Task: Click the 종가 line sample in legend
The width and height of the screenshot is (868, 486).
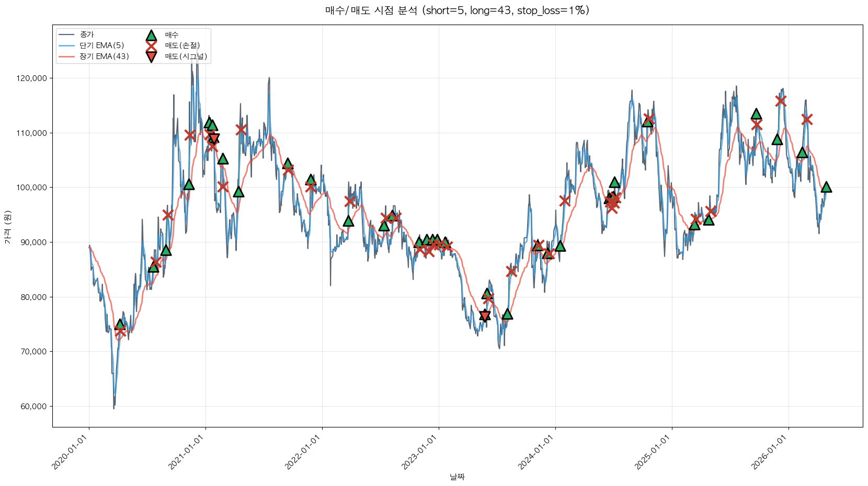Action: coord(67,35)
